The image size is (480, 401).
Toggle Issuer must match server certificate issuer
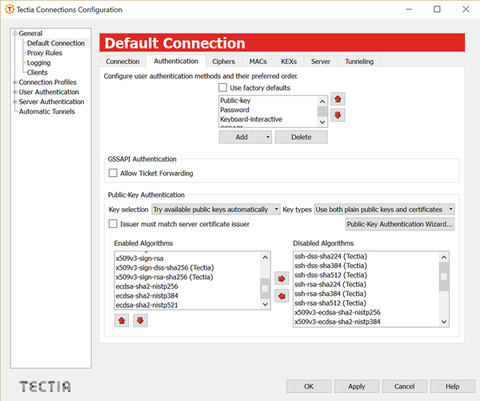click(x=113, y=224)
